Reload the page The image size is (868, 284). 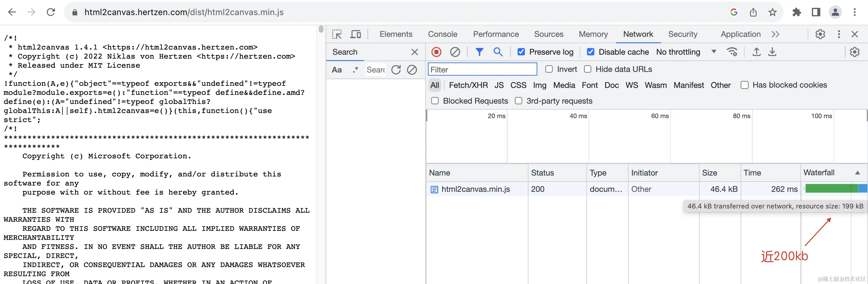point(51,12)
